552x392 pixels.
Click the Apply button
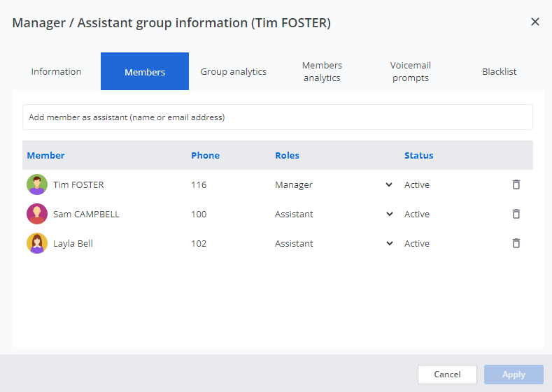[x=514, y=375]
